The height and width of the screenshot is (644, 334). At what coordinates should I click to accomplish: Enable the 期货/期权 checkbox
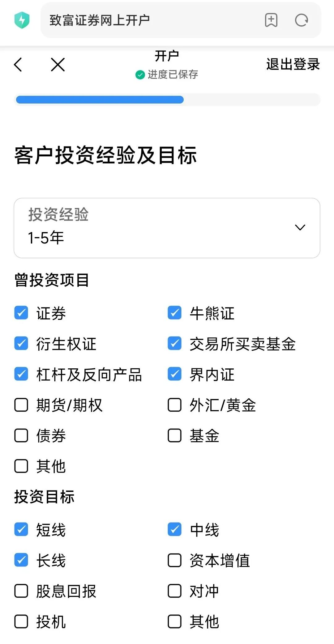click(x=21, y=405)
